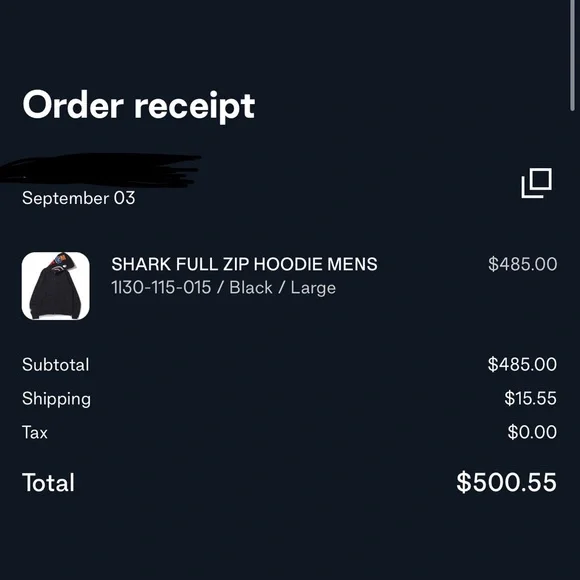This screenshot has height=580, width=580.
Task: Click the tax amount $0.00
Action: [x=532, y=432]
